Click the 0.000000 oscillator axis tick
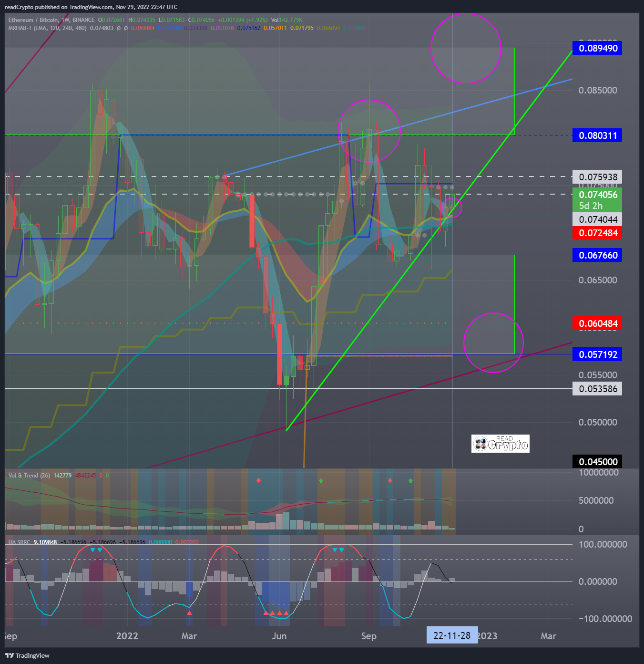Image resolution: width=644 pixels, height=664 pixels. pos(598,581)
